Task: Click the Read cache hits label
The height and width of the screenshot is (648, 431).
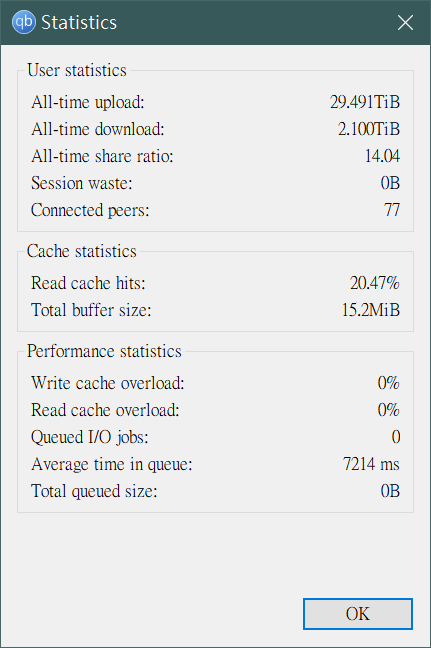Action: coord(88,283)
